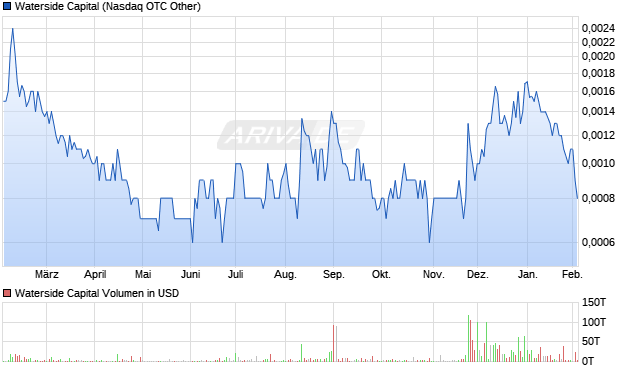Select the Dez. label on the time axis

tap(477, 274)
